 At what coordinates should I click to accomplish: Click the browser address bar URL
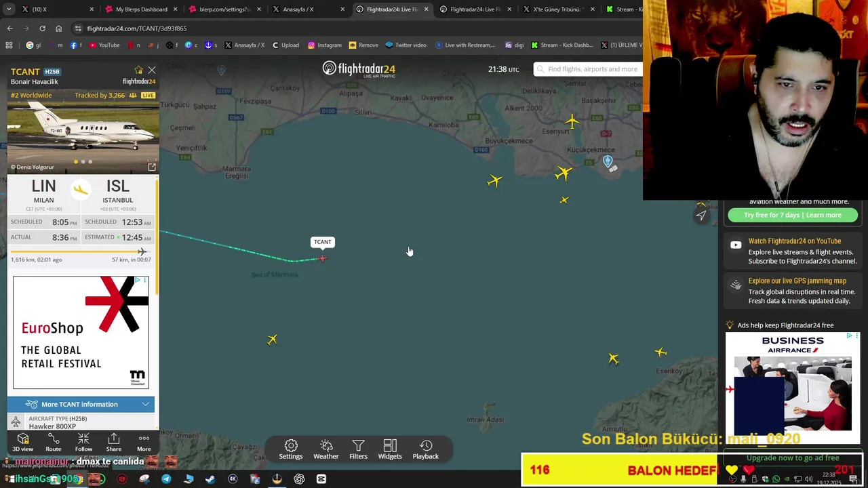pos(137,28)
